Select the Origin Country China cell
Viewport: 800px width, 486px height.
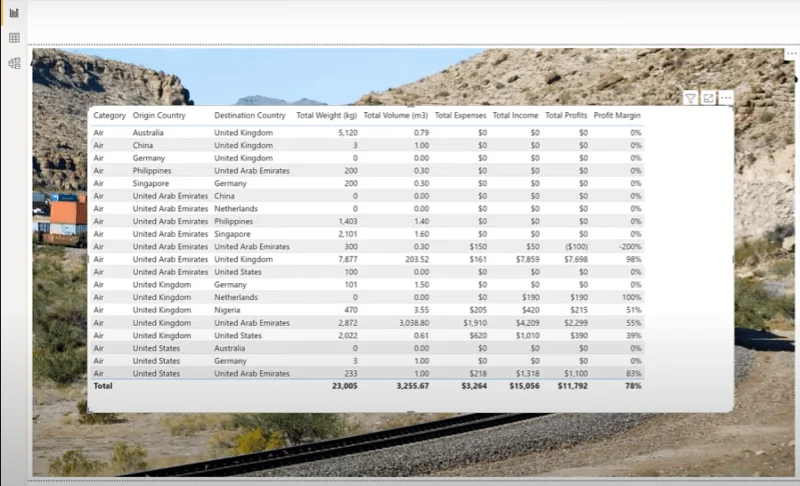142,145
